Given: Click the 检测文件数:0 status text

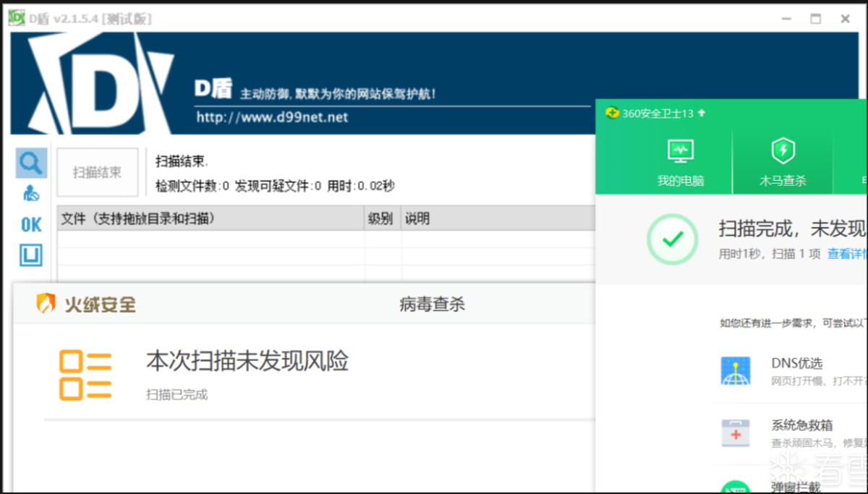Looking at the screenshot, I should point(192,186).
